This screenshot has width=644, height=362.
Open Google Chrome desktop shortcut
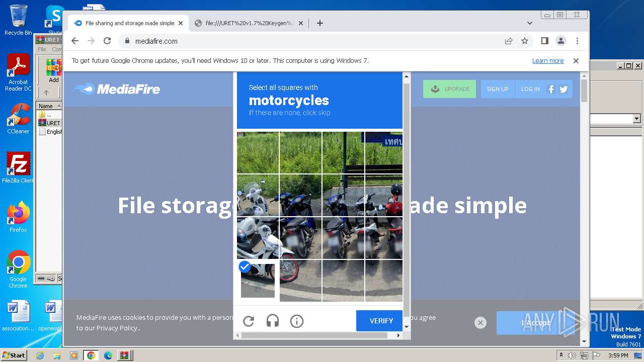[18, 269]
